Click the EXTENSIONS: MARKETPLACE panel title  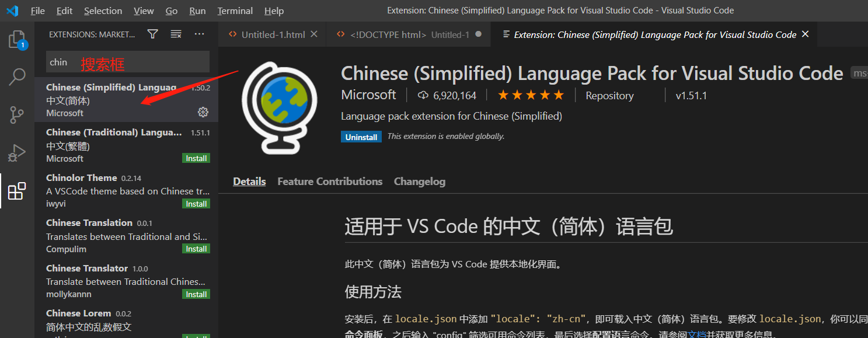92,34
